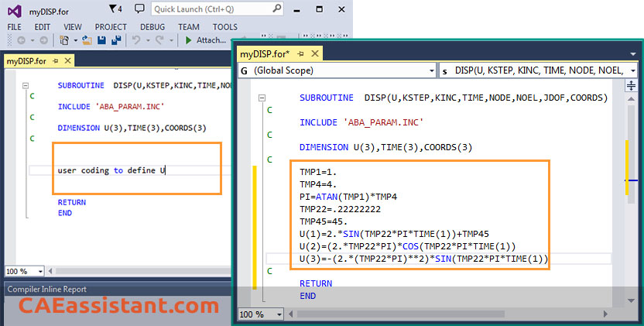Collapse the SUBROUTINE block in front editor
Viewport: 644px width, 326px height.
(x=262, y=98)
